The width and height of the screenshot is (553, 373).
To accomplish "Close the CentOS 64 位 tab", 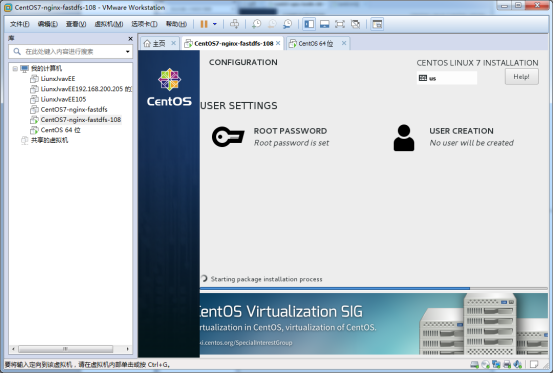I will coord(344,43).
